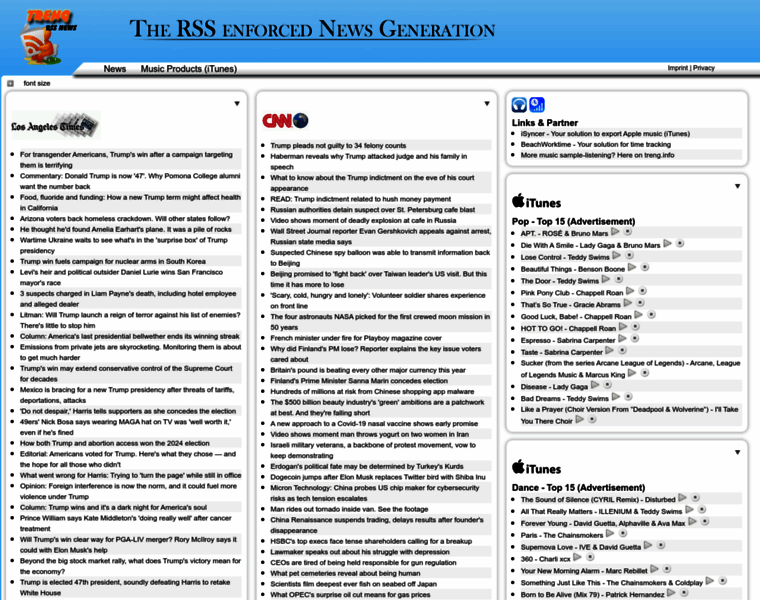Open the News menu
Image resolution: width=760 pixels, height=600 pixels.
[x=114, y=69]
